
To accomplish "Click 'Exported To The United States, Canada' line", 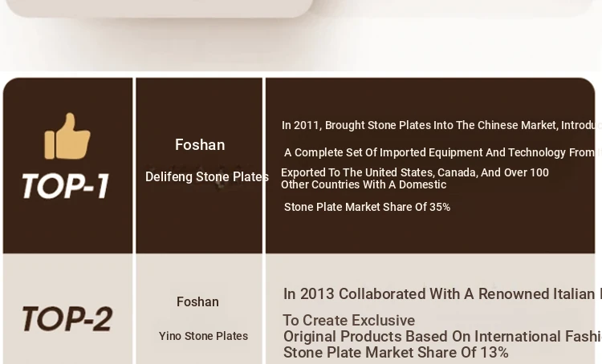I will click(414, 172).
